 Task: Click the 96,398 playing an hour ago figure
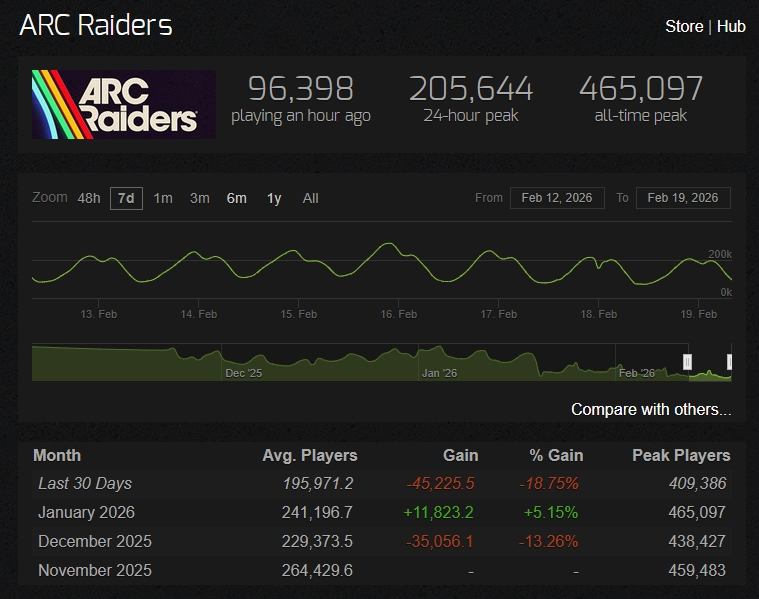coord(301,89)
